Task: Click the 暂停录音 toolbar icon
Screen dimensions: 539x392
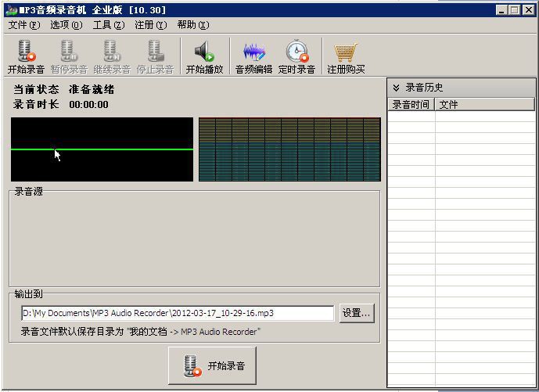Action: pyautogui.click(x=69, y=51)
